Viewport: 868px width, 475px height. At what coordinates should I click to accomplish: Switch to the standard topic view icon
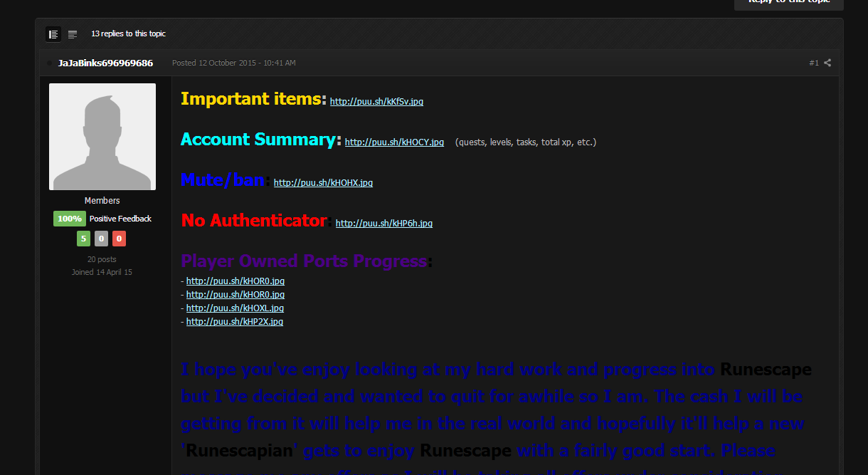tap(53, 34)
